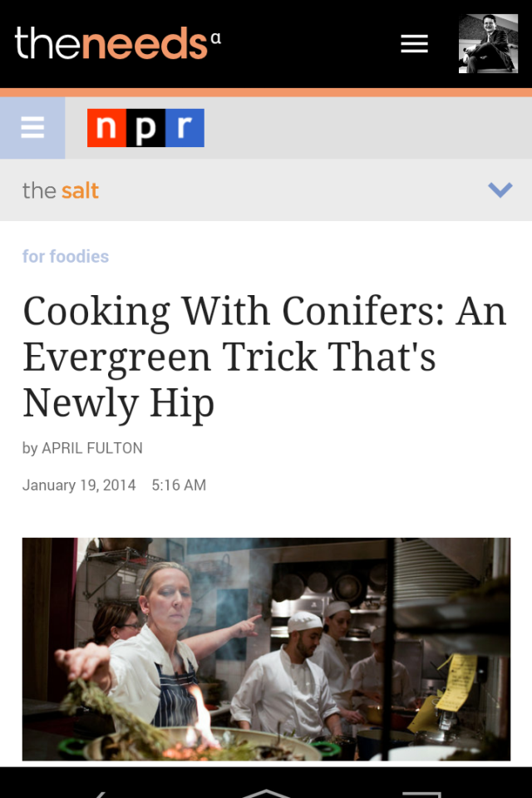The height and width of the screenshot is (798, 532).
Task: Tap the Android home navigation button
Action: [266, 794]
